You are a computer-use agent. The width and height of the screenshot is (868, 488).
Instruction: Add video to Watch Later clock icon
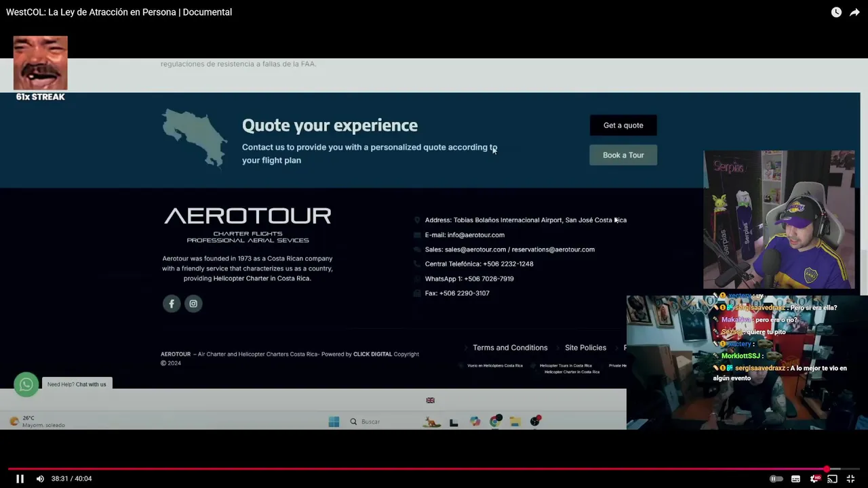point(836,12)
